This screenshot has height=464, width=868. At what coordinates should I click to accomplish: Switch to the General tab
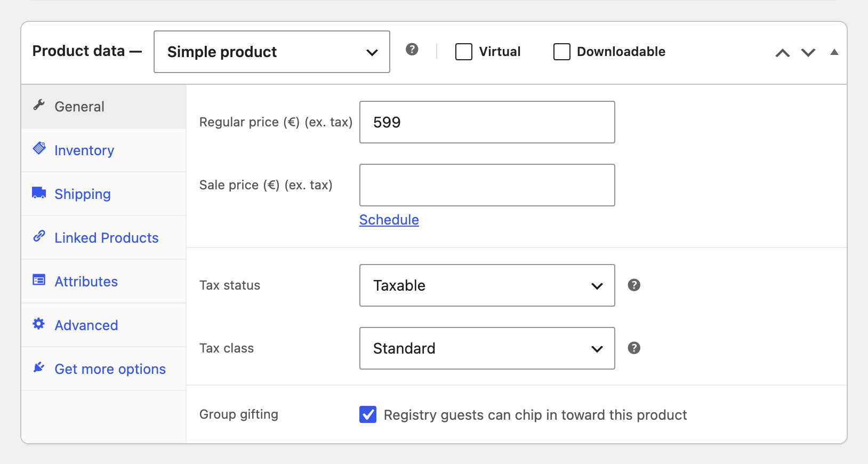point(103,107)
